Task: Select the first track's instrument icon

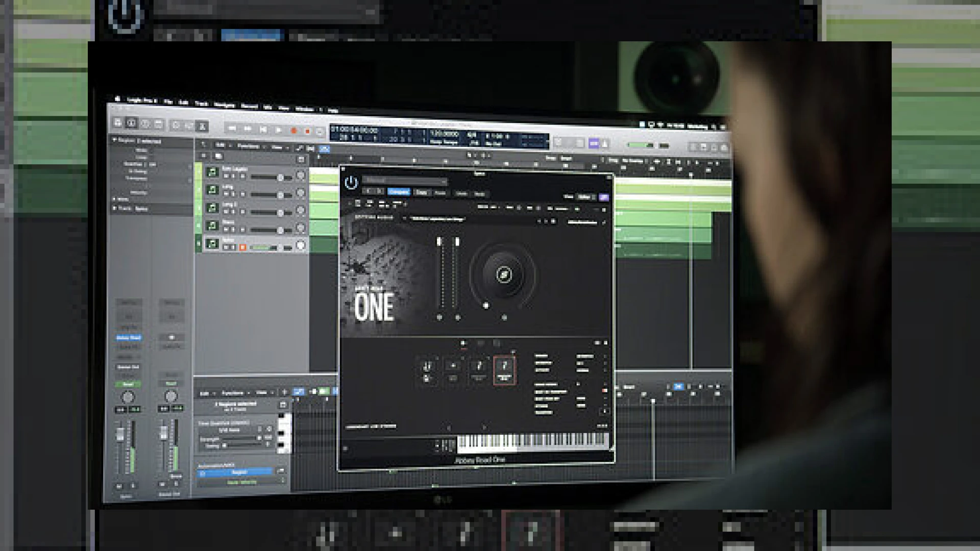Action: point(212,172)
